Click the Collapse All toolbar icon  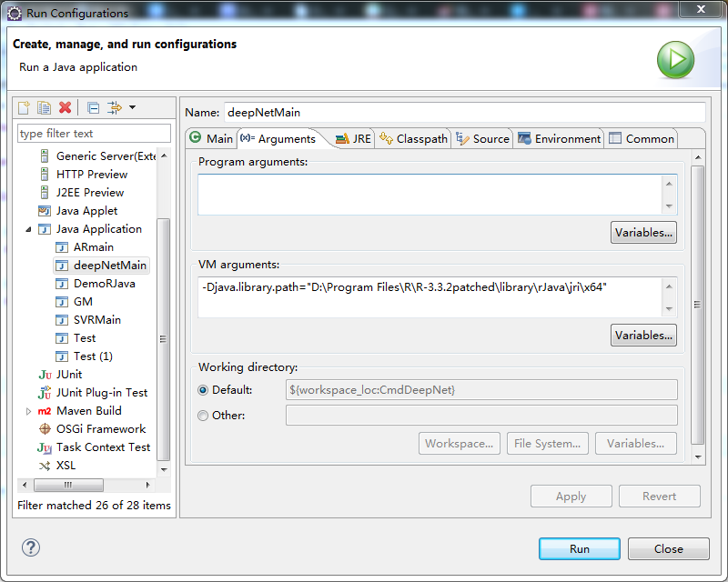click(x=93, y=107)
